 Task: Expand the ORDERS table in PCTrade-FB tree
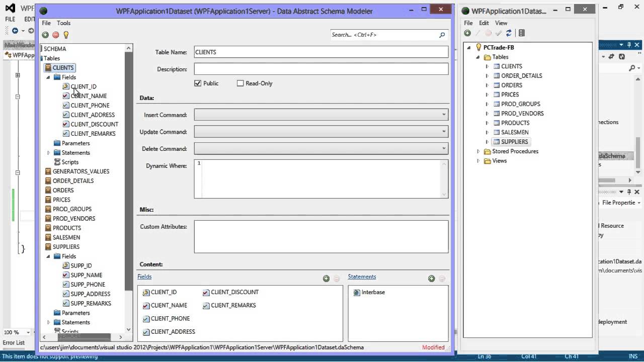click(x=487, y=85)
